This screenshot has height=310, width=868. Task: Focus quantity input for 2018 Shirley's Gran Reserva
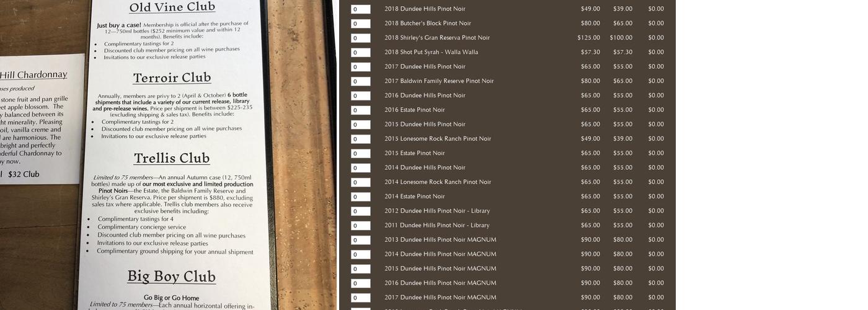360,38
